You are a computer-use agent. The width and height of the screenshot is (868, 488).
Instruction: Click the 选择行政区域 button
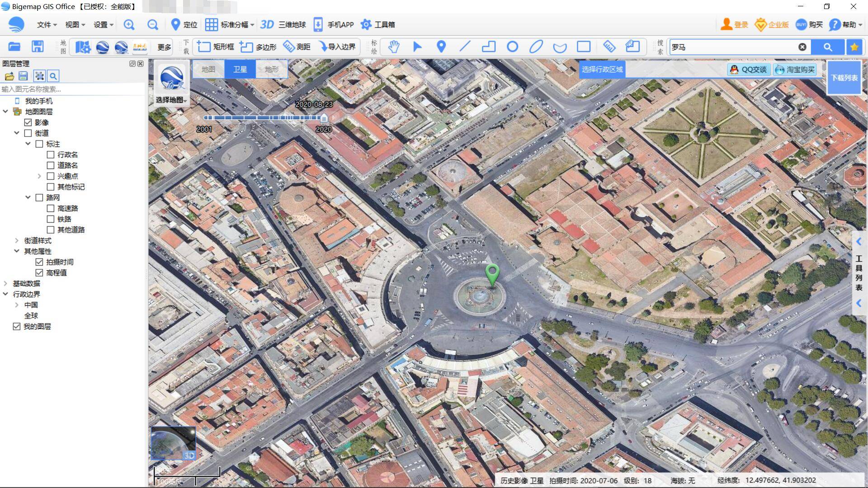pos(602,69)
